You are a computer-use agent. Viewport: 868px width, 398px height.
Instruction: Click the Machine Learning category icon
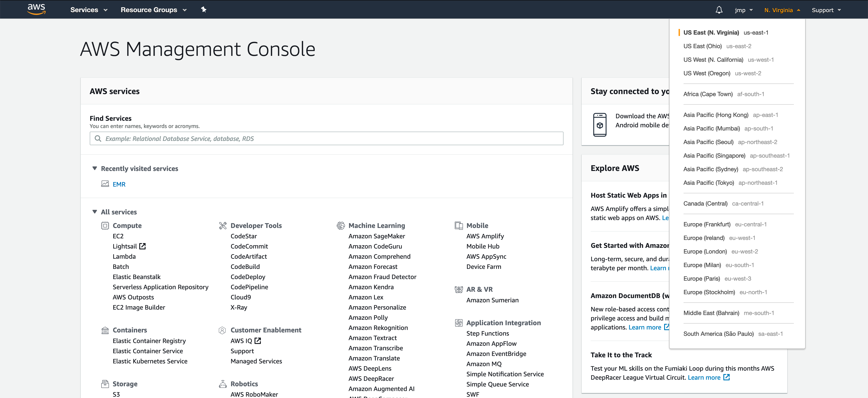(341, 225)
